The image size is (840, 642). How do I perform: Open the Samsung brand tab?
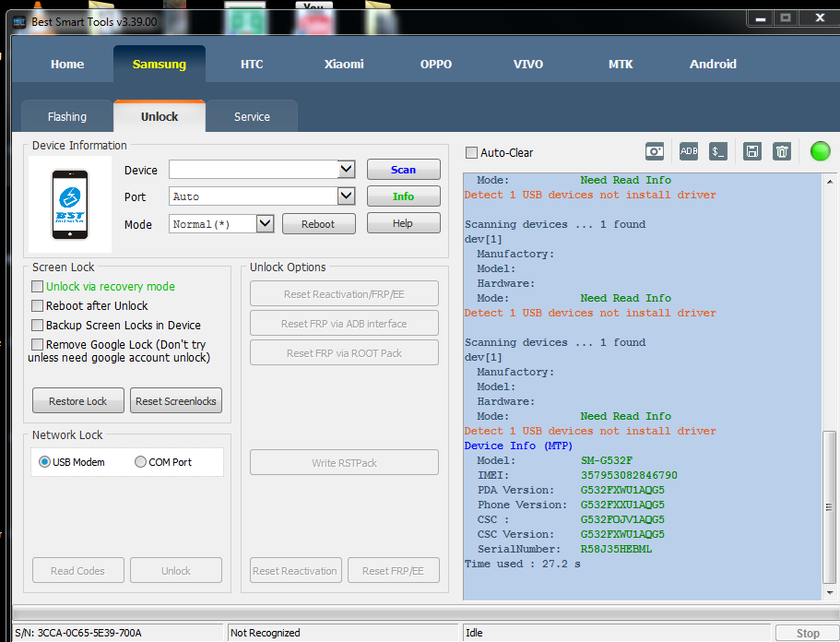tap(160, 65)
